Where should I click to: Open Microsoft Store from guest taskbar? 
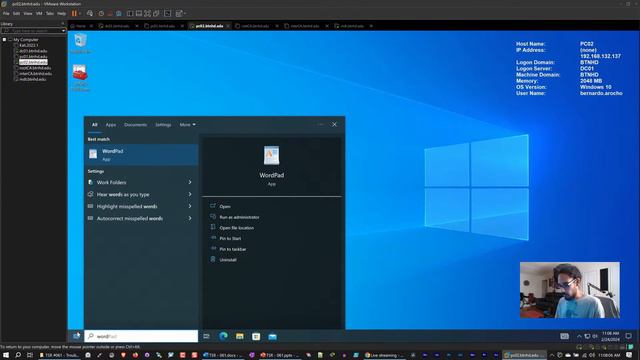coord(256,336)
